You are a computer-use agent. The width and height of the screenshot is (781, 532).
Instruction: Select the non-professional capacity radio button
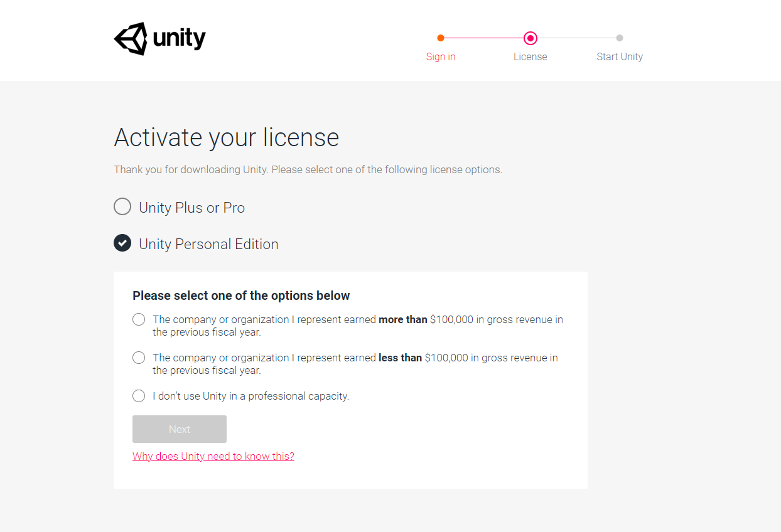click(x=139, y=396)
